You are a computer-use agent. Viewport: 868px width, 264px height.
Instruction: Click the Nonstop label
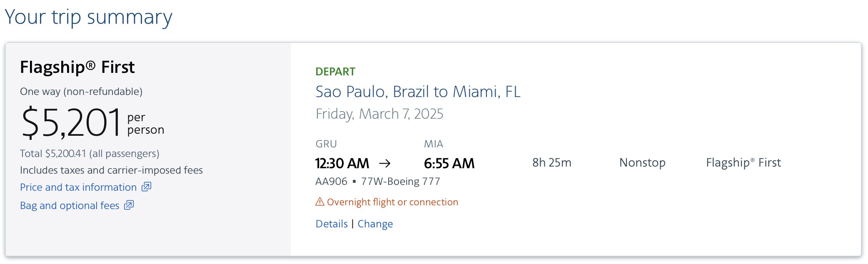pyautogui.click(x=642, y=162)
